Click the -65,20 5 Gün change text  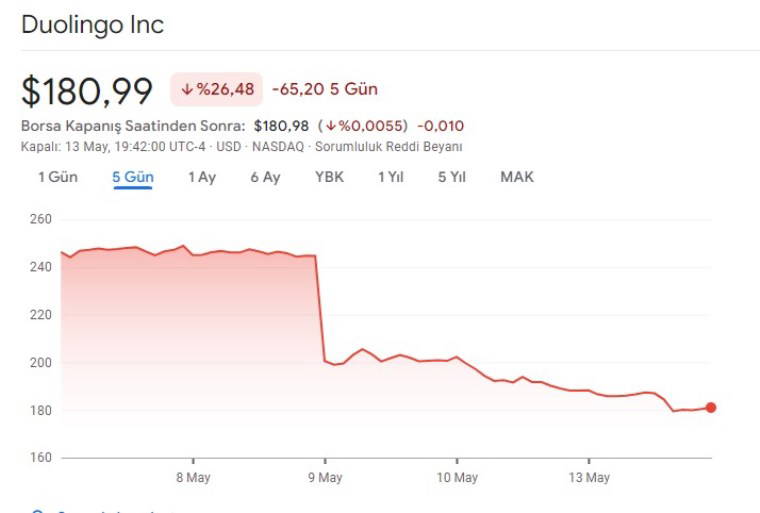coord(324,90)
